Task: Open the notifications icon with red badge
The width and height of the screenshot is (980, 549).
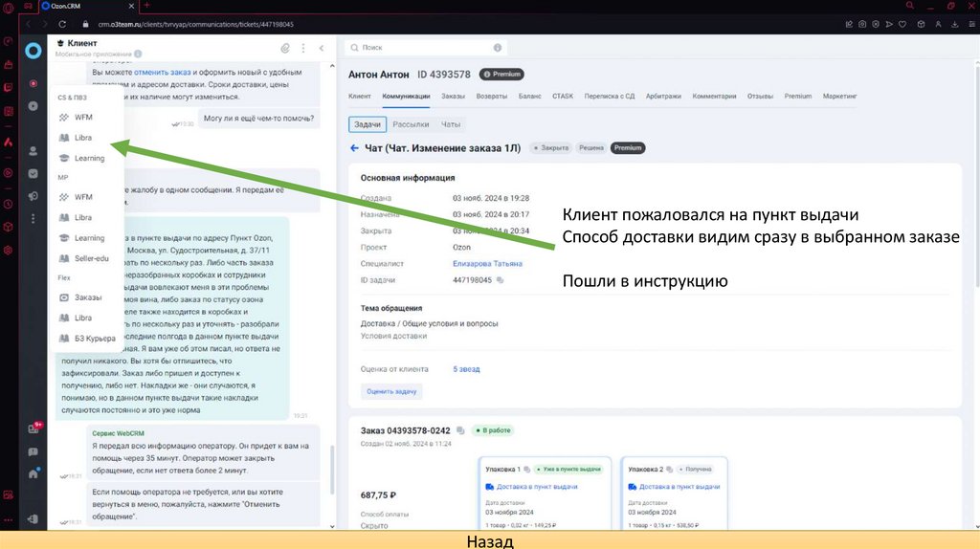Action: 34,428
